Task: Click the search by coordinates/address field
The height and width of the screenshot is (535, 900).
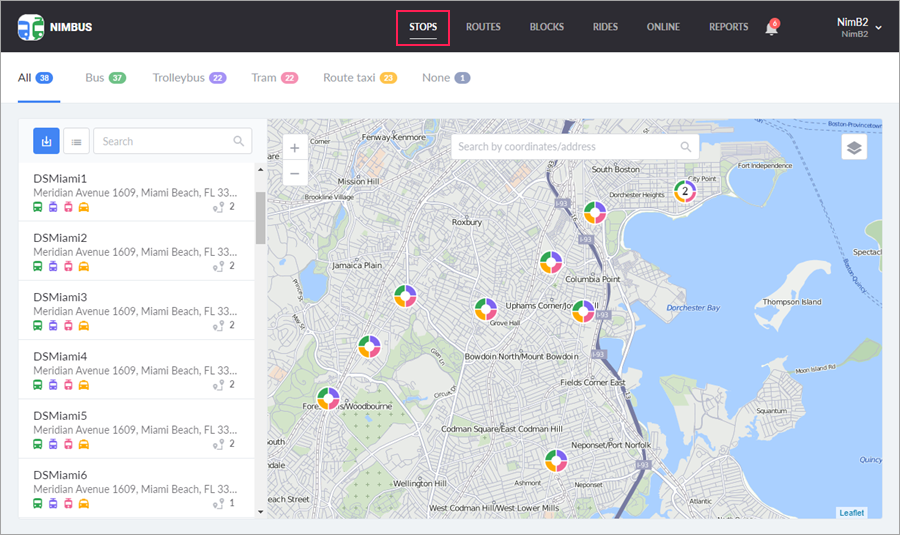Action: (565, 147)
